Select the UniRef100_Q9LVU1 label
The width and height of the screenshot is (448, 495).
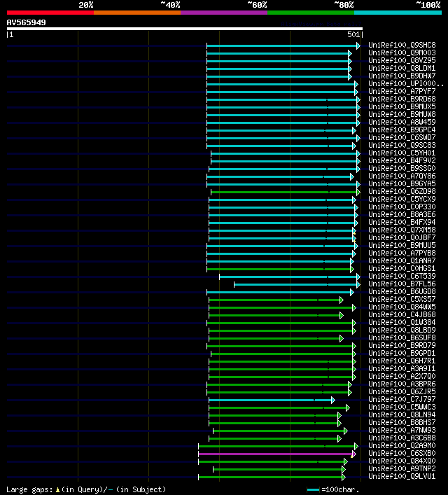402,476
